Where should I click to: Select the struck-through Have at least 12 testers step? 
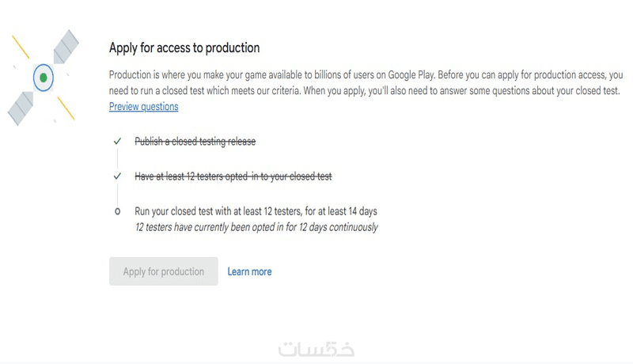click(x=233, y=176)
